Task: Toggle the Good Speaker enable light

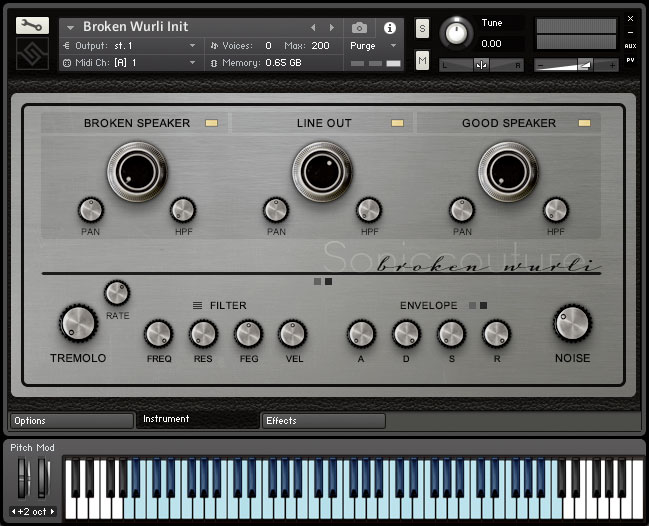Action: (x=584, y=123)
